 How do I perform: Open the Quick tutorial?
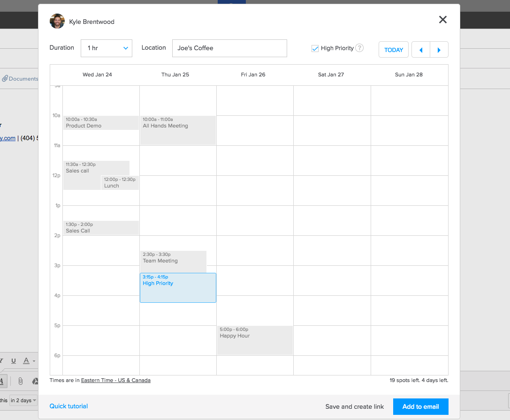pyautogui.click(x=69, y=406)
